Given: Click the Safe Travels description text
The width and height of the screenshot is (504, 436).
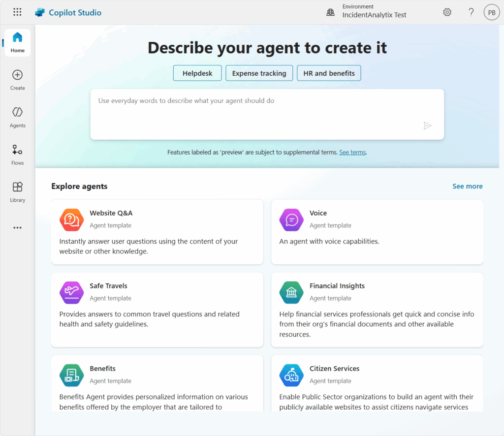Looking at the screenshot, I should (x=150, y=319).
